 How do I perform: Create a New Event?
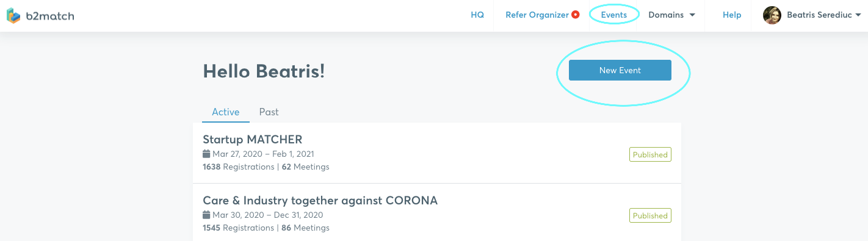[x=620, y=70]
